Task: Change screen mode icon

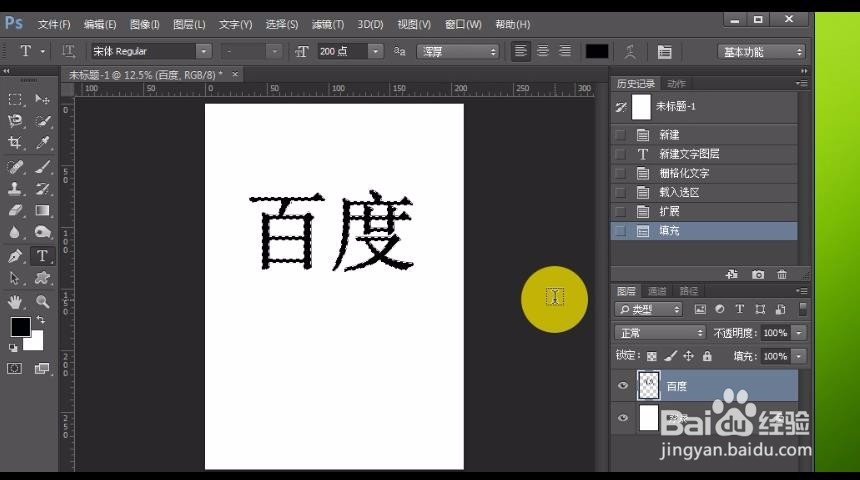Action: click(x=42, y=369)
